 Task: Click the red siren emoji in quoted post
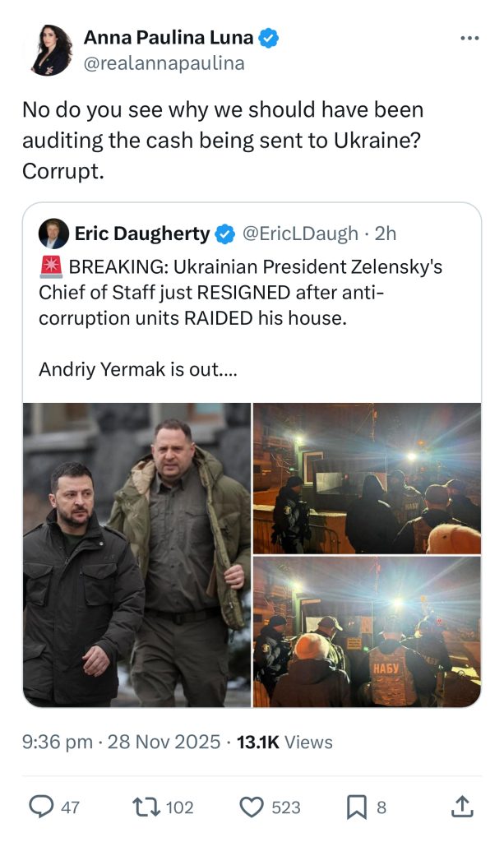(50, 266)
